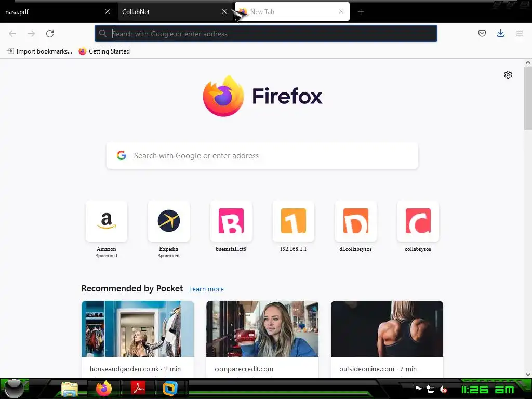Focus the page Google search box
Screen dimensions: 532x399
262,156
